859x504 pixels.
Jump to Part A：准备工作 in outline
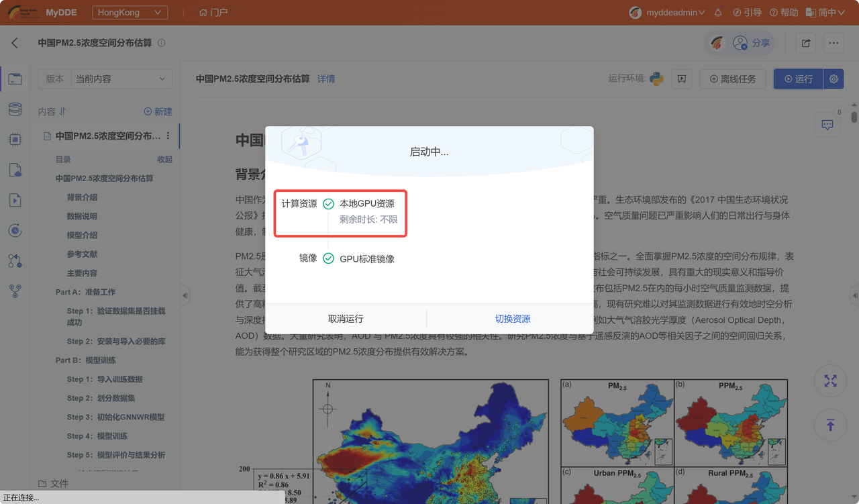pos(85,292)
